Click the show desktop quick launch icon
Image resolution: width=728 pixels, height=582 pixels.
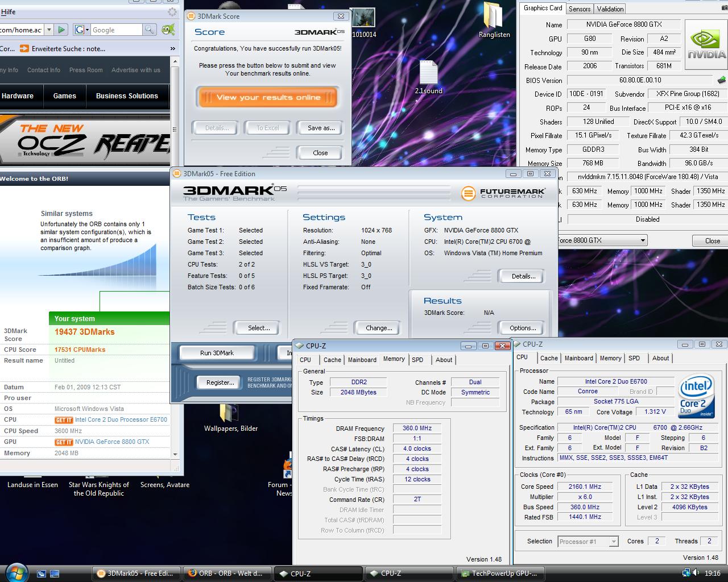[42, 573]
